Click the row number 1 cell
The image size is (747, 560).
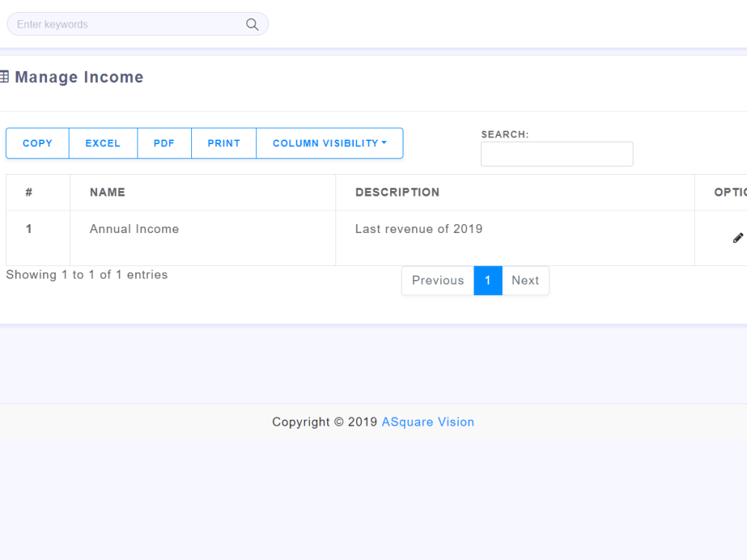tap(38, 238)
